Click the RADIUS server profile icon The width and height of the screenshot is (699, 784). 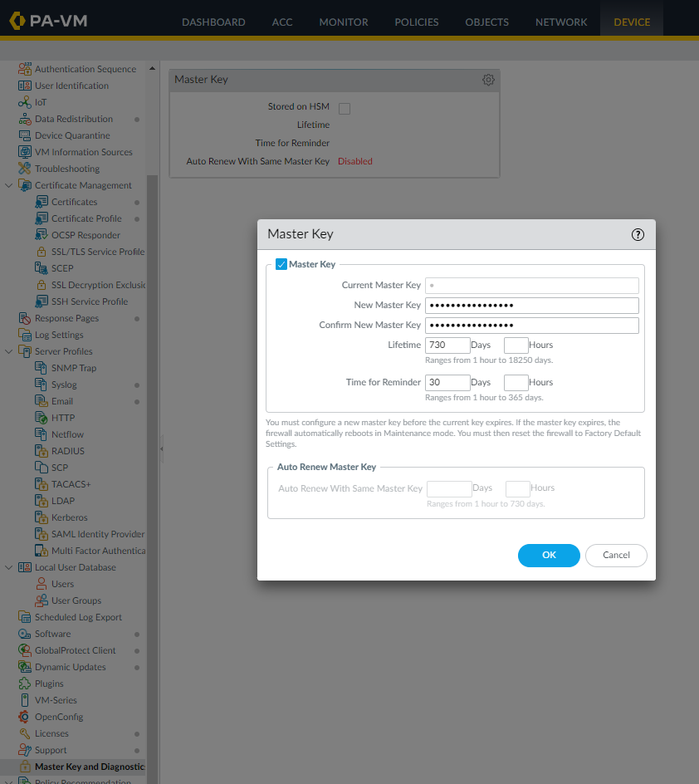[x=42, y=451]
